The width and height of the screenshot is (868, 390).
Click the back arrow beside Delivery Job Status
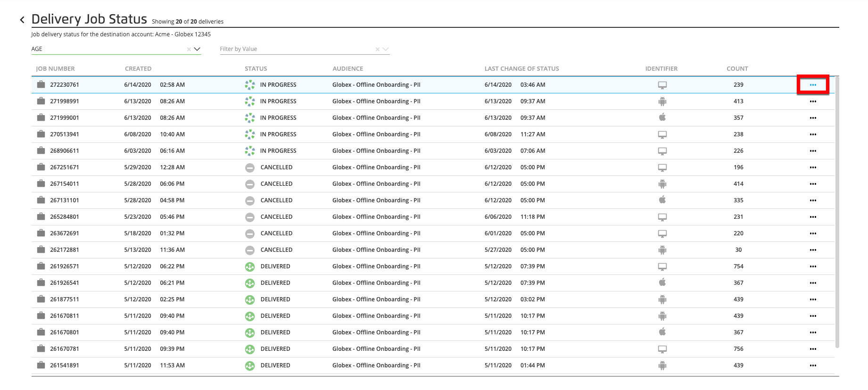[x=22, y=20]
